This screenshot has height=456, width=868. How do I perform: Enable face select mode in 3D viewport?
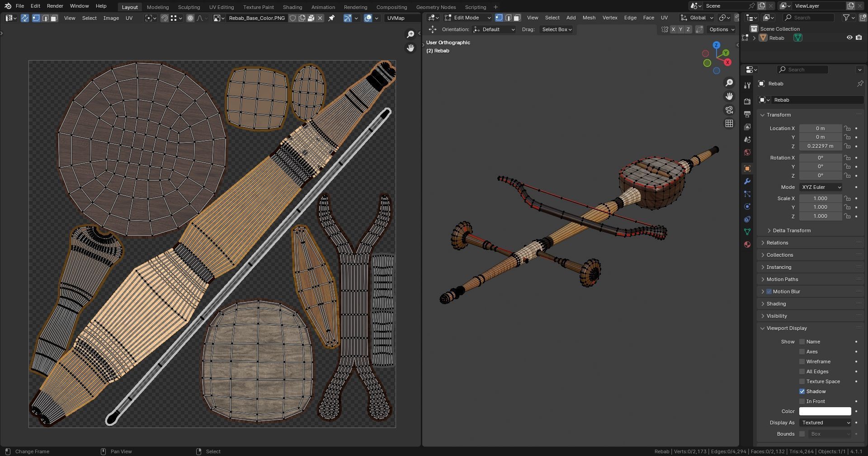click(517, 18)
